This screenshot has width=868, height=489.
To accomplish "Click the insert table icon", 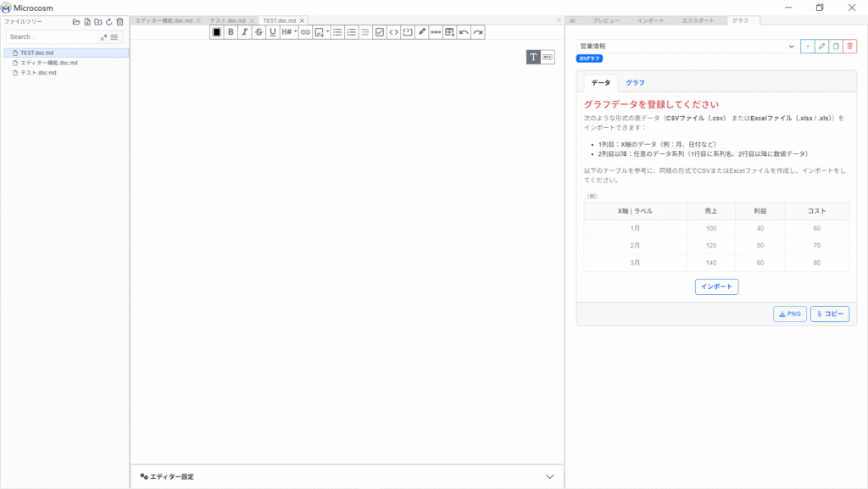I will click(449, 32).
